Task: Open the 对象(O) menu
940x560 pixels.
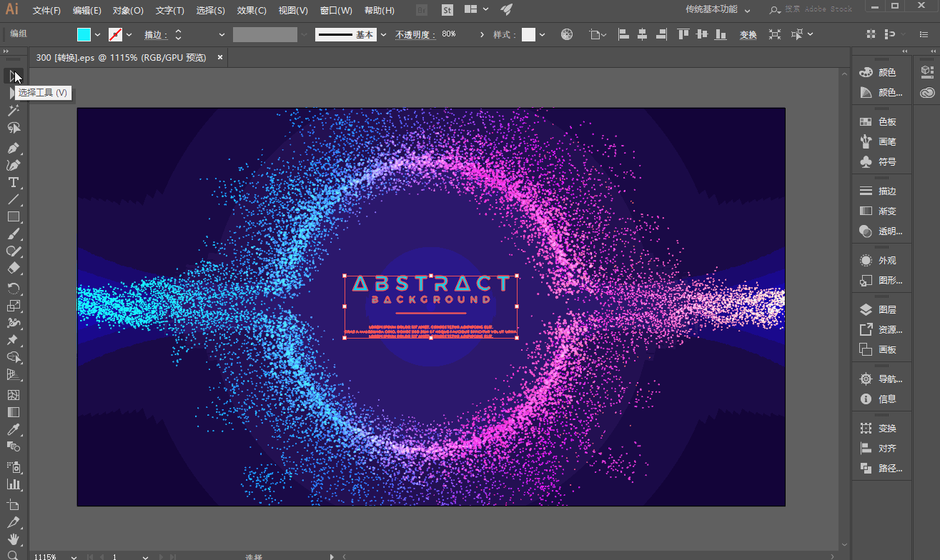Action: click(x=128, y=11)
